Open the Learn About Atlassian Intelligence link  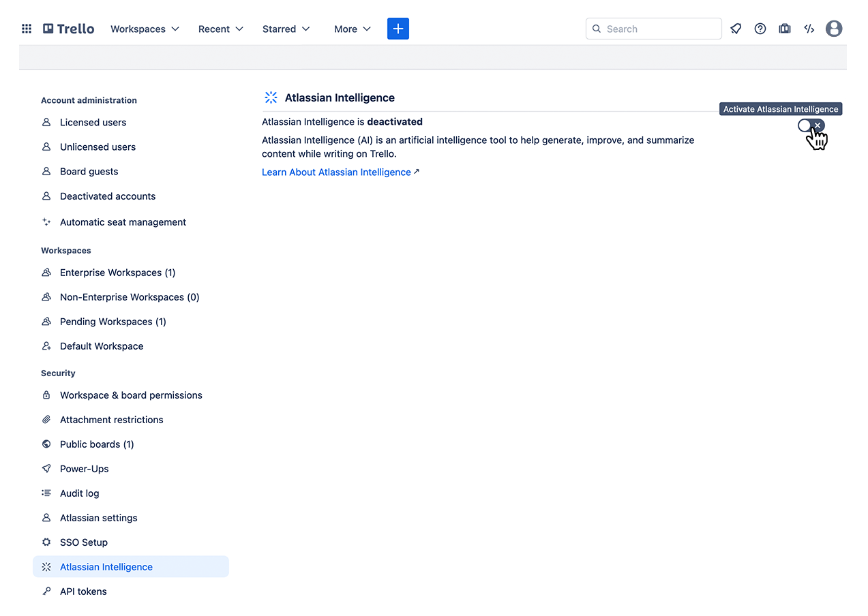336,172
